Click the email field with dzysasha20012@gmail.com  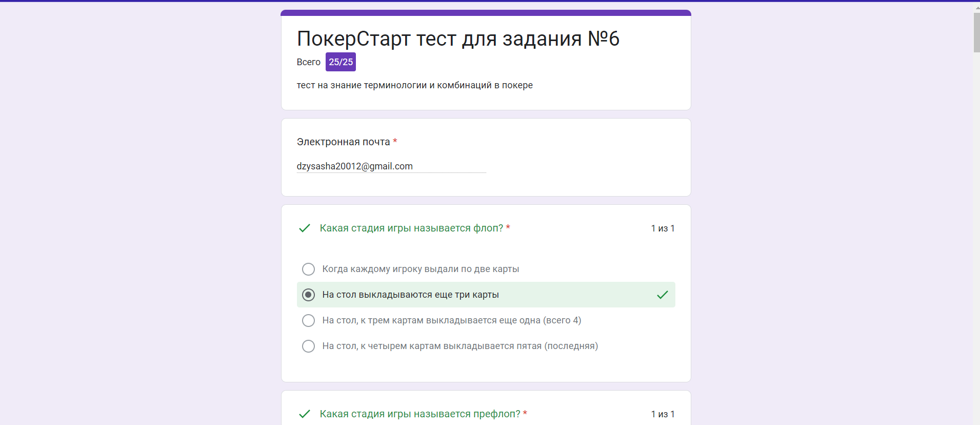(x=391, y=166)
